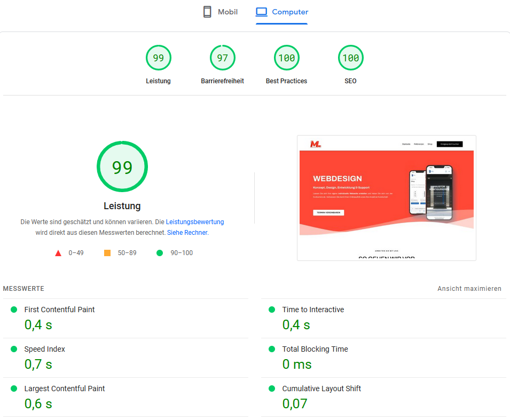Click the green circle 90–100 legend icon
The width and height of the screenshot is (510, 420).
coord(160,253)
